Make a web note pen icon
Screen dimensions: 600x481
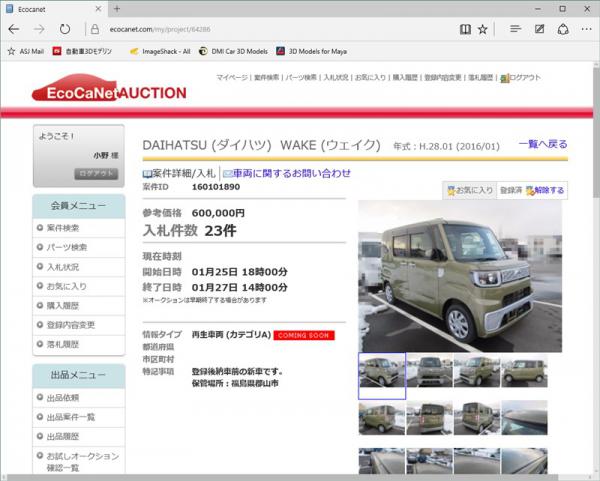coord(540,29)
